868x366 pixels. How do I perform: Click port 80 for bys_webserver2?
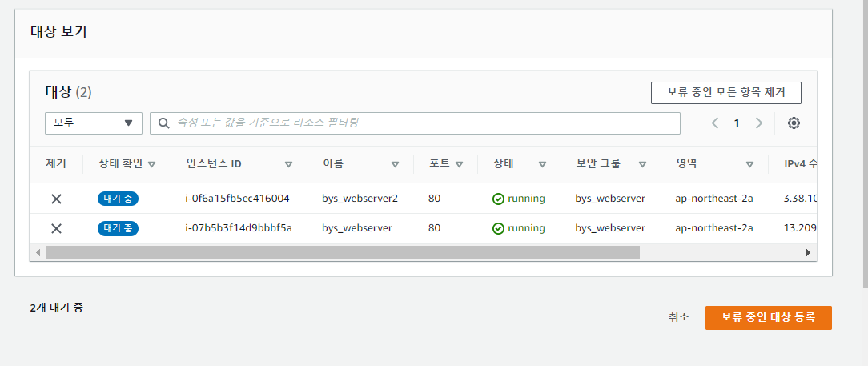(435, 199)
